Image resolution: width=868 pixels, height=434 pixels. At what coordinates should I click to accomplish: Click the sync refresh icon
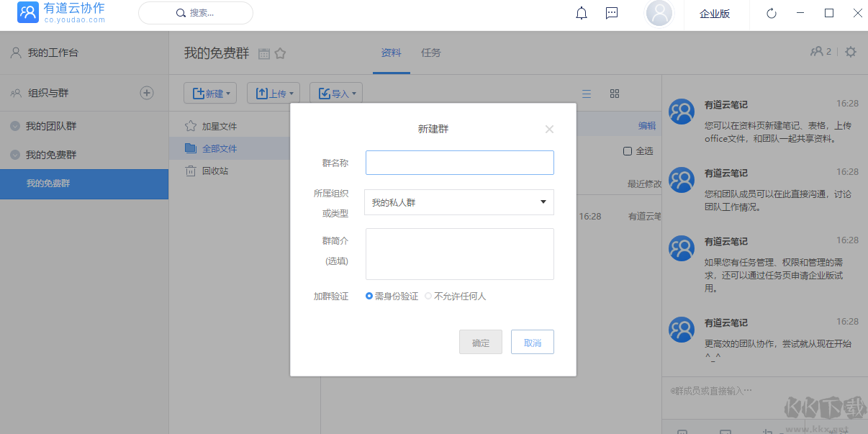tap(771, 13)
